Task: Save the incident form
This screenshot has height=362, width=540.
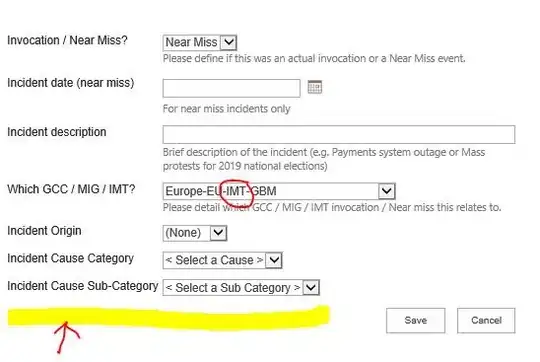Action: point(416,320)
